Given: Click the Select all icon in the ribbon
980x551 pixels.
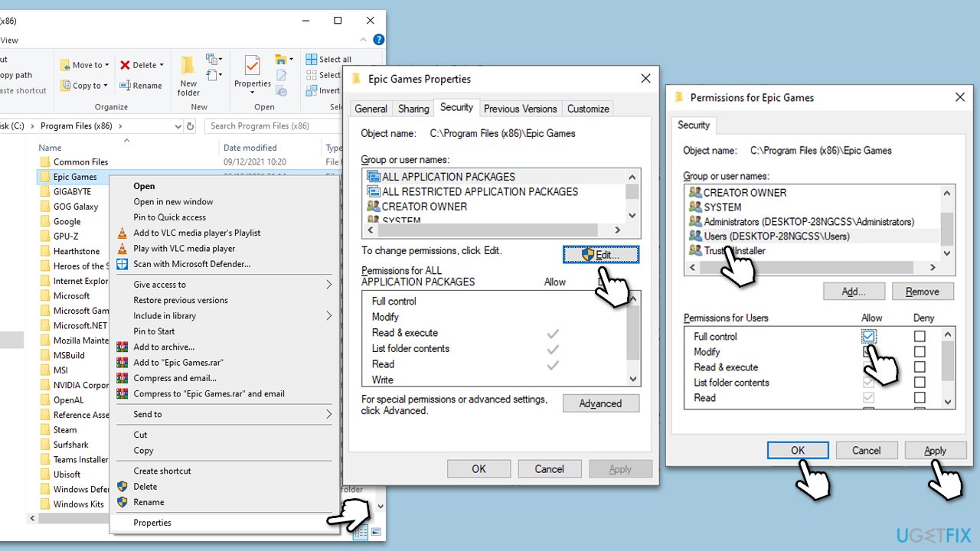Looking at the screenshot, I should click(312, 60).
